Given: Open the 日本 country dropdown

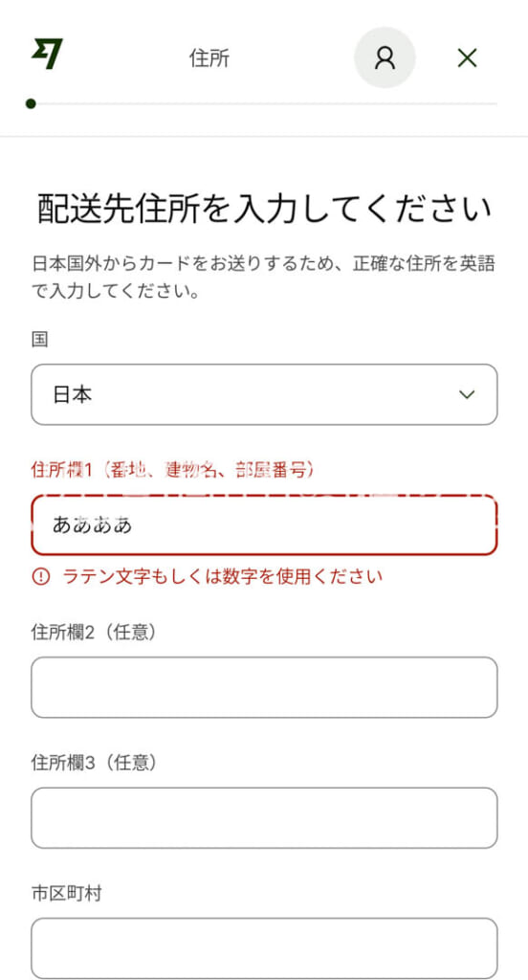Looking at the screenshot, I should (264, 394).
